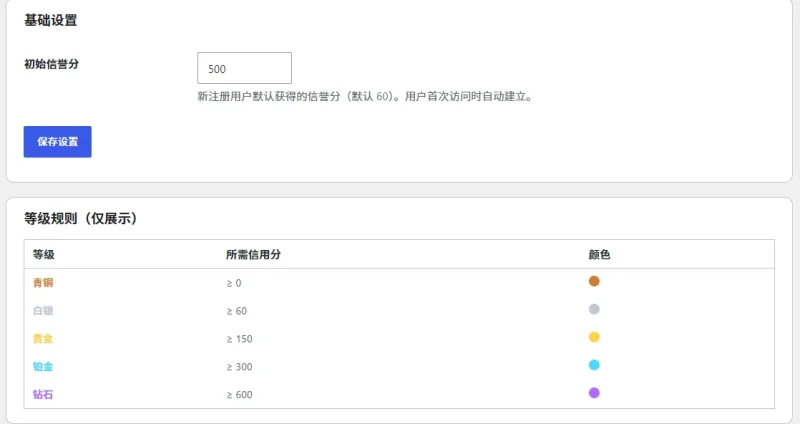Click the 初始信誉分 input field showing 500
The width and height of the screenshot is (800, 424).
coord(244,68)
